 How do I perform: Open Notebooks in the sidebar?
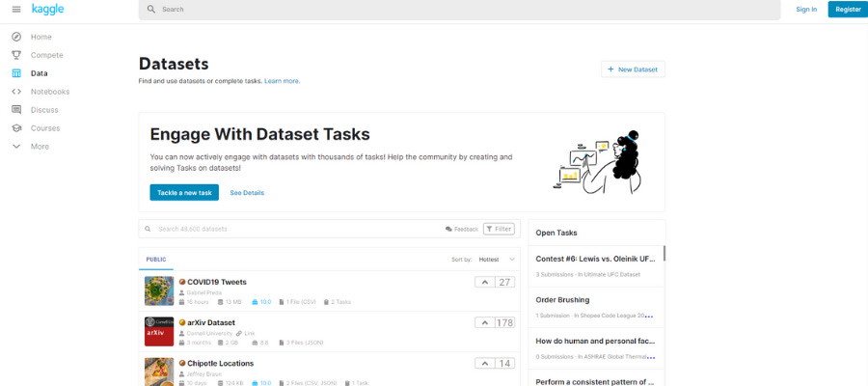click(x=50, y=92)
